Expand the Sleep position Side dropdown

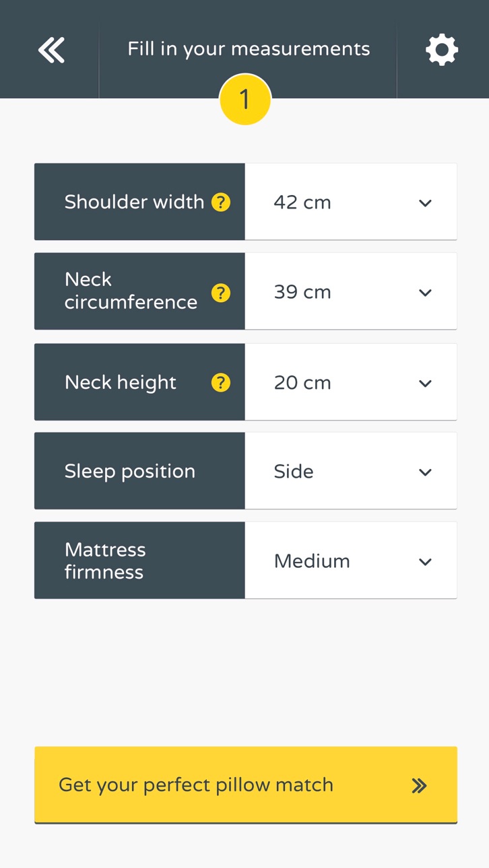(x=351, y=471)
